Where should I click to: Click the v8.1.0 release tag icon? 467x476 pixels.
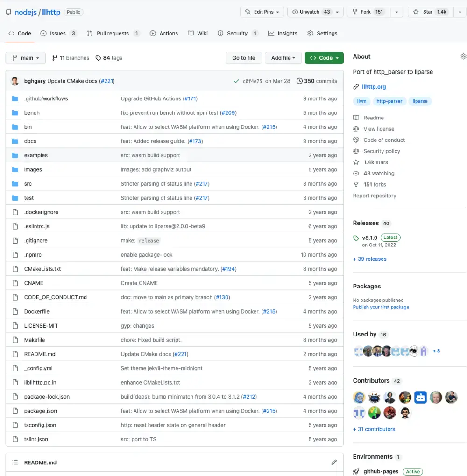[356, 238]
